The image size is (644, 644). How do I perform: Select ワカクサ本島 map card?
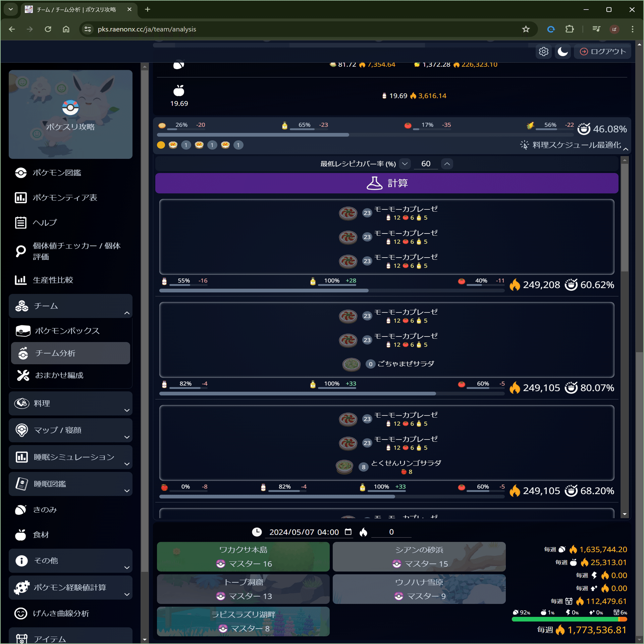click(243, 557)
